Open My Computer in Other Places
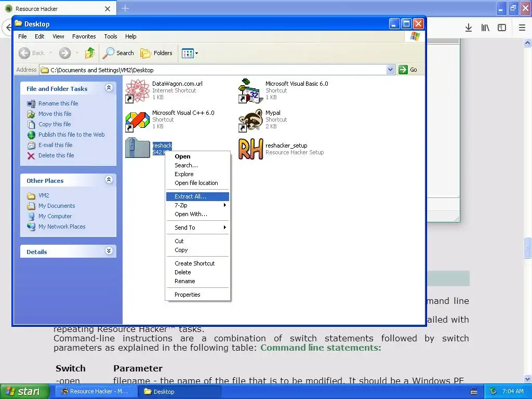Image resolution: width=532 pixels, height=399 pixels. coord(55,216)
